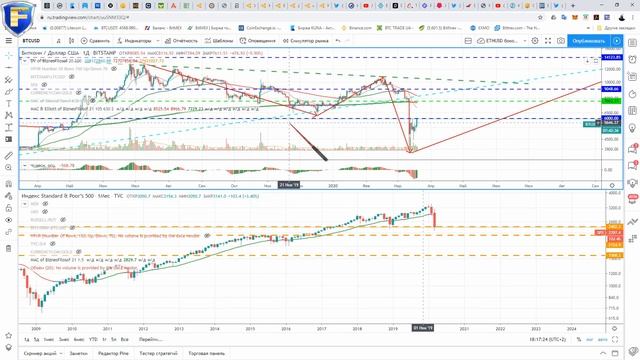Click the remove drawings trash icon

[x=9, y=248]
